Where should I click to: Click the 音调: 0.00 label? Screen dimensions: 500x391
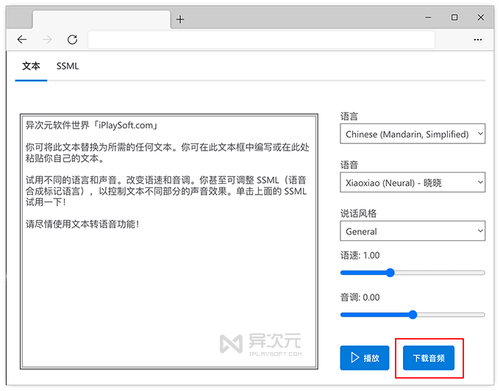(360, 297)
